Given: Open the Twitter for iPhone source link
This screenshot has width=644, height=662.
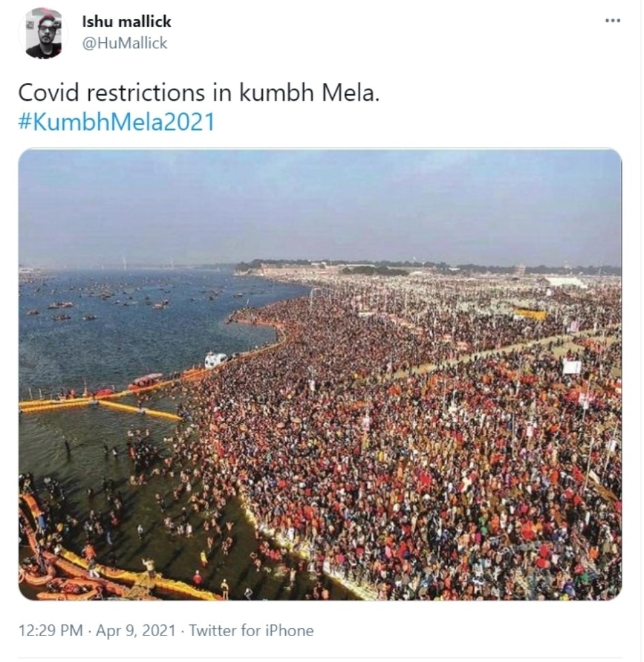Looking at the screenshot, I should point(251,631).
